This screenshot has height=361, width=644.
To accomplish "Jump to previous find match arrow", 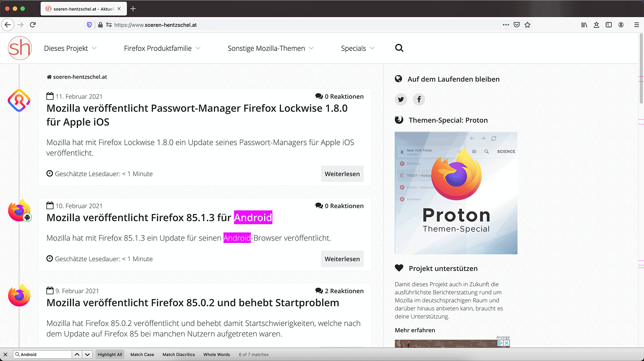I will (77, 354).
